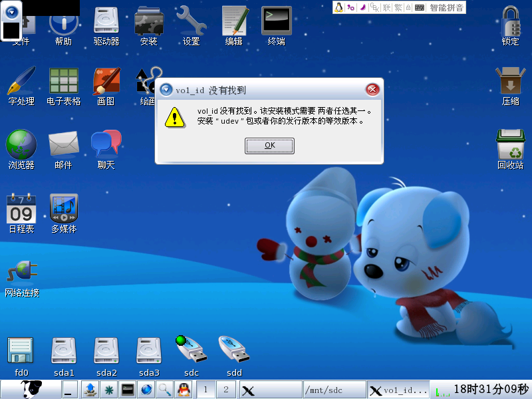Open the vol_id dialog window menu button

[x=166, y=90]
